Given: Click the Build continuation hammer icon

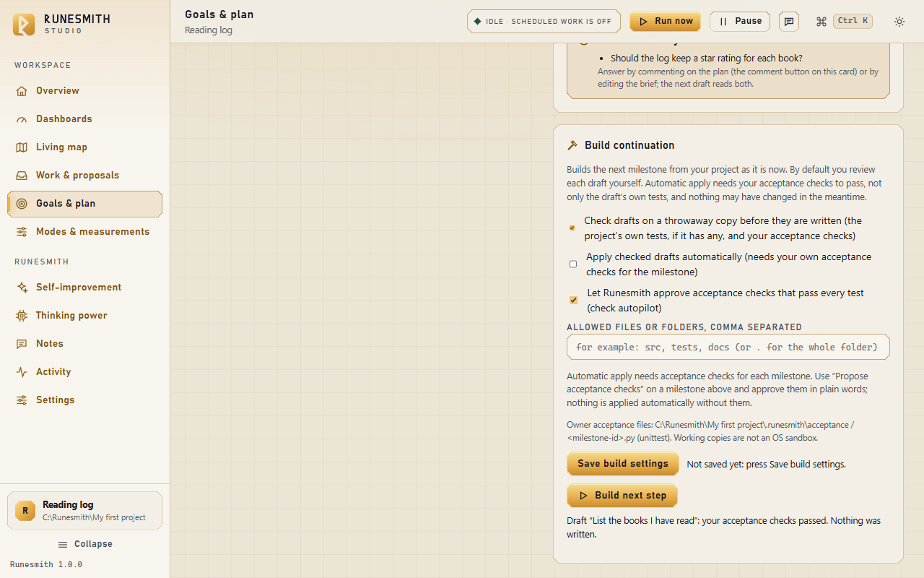Looking at the screenshot, I should pyautogui.click(x=572, y=145).
